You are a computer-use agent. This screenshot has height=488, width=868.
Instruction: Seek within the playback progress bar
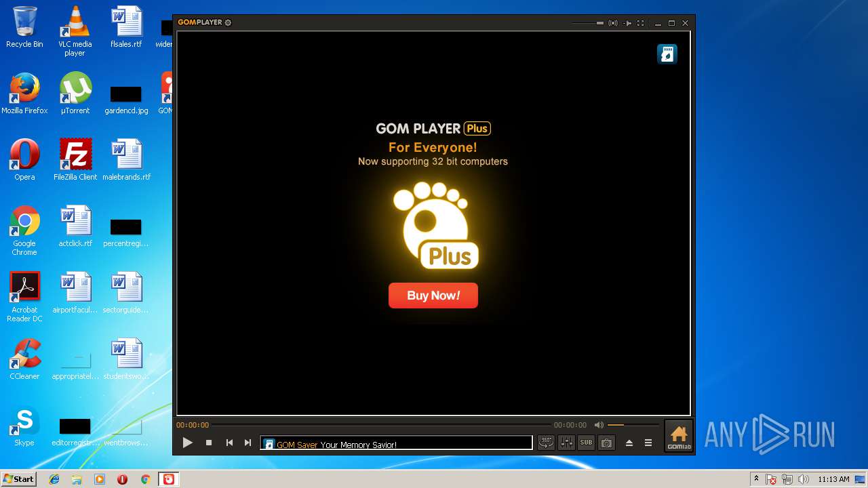click(382, 425)
